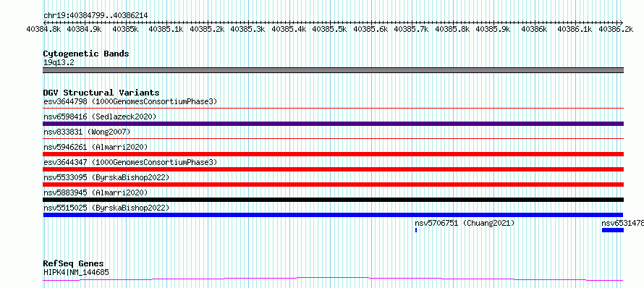Click the purple bar under nsv6598416
644x288 pixels.
[x=333, y=124]
